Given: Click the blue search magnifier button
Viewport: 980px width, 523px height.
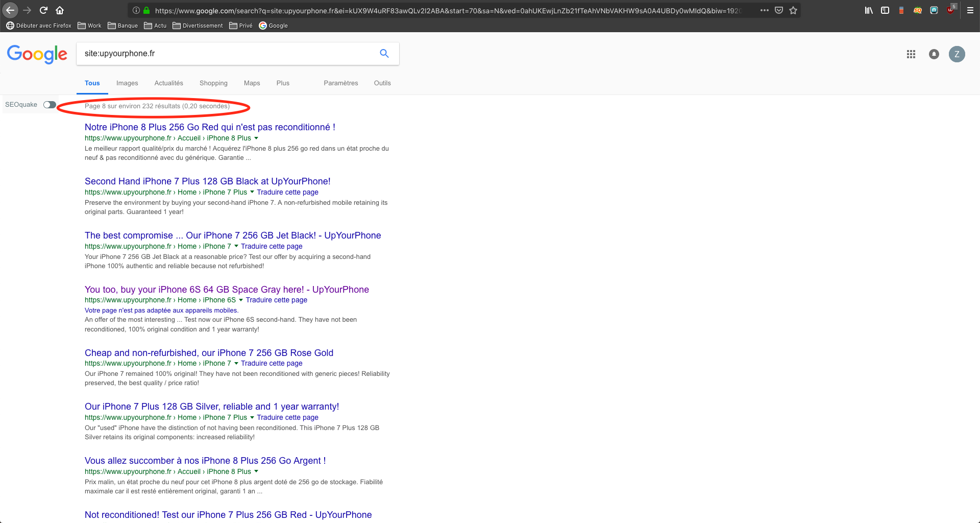Looking at the screenshot, I should click(x=384, y=54).
